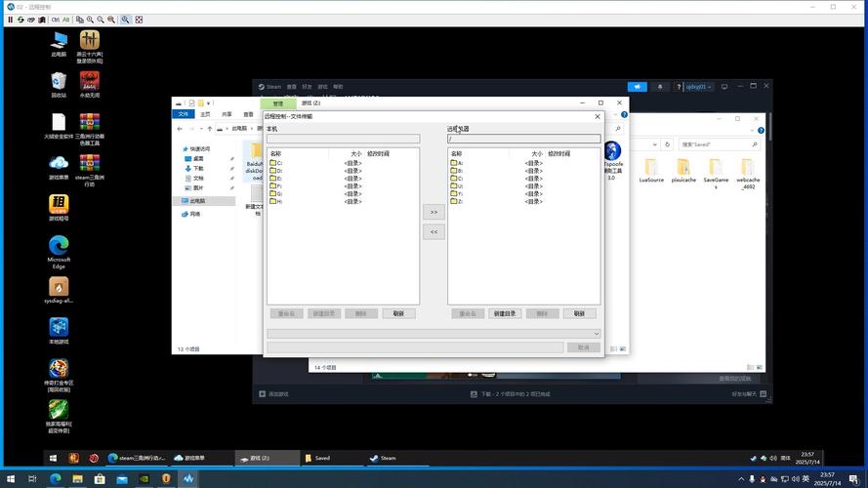Send Ctrl key via the toolbar Ctrl button
The width and height of the screenshot is (868, 488).
click(x=56, y=20)
